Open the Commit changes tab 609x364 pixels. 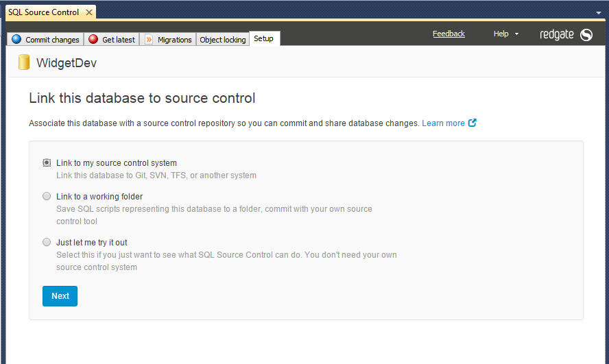tap(45, 39)
